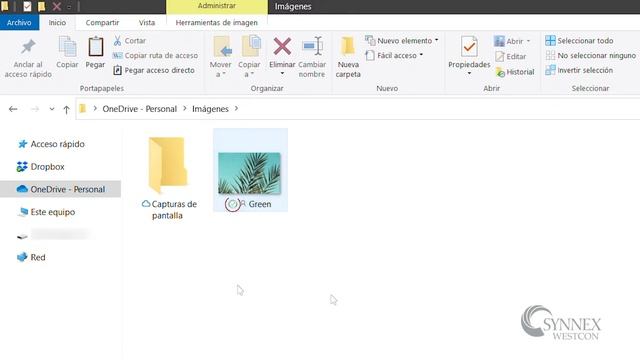The width and height of the screenshot is (640, 360).
Task: Click the Green file name label
Action: pos(260,204)
